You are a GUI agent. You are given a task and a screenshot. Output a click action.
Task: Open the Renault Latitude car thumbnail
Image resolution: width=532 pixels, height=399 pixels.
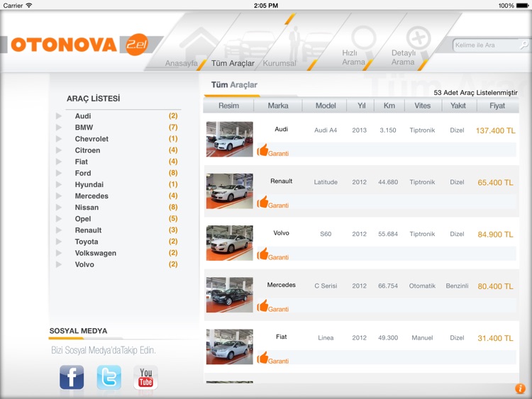[x=230, y=191]
